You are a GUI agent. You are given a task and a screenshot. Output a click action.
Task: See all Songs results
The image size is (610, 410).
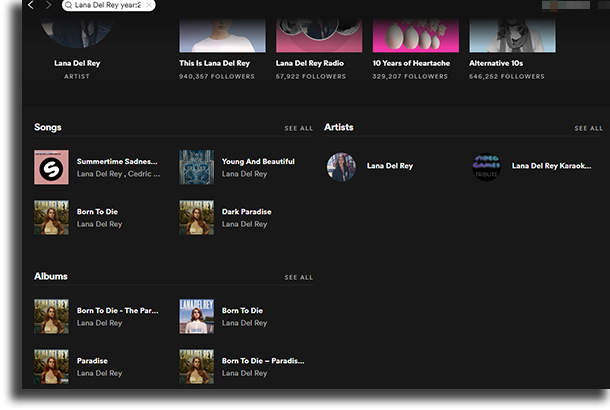[298, 128]
